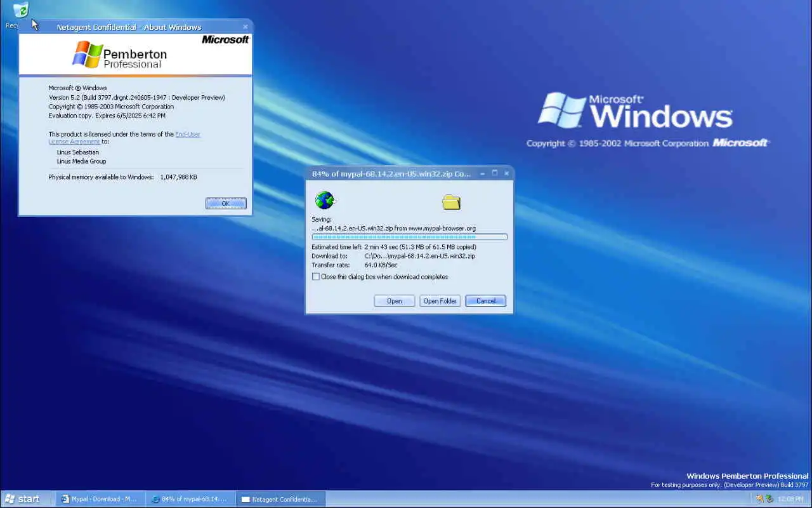Click the 'Version 5.2 (Build 3797...' text line
This screenshot has height=508, width=812.
tap(137, 98)
